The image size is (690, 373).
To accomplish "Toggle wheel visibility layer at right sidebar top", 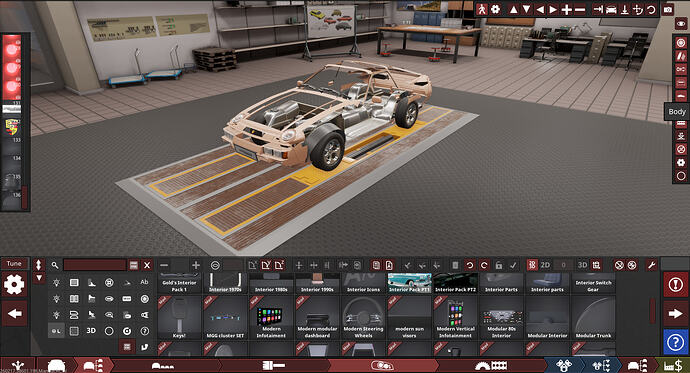I will pos(681,43).
